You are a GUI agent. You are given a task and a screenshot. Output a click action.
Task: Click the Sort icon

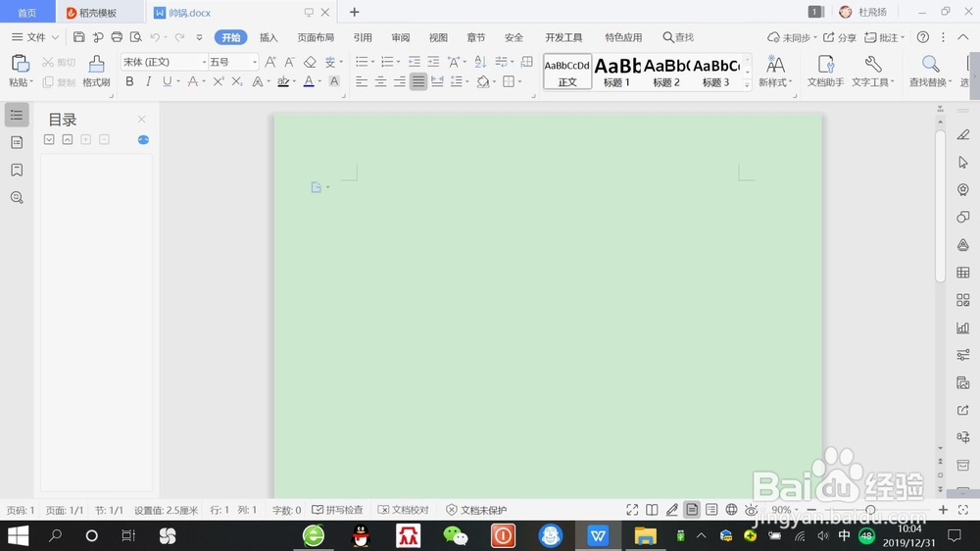480,62
